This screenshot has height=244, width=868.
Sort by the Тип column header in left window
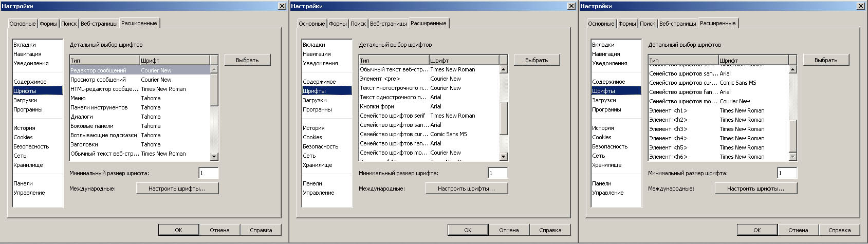pos(104,60)
